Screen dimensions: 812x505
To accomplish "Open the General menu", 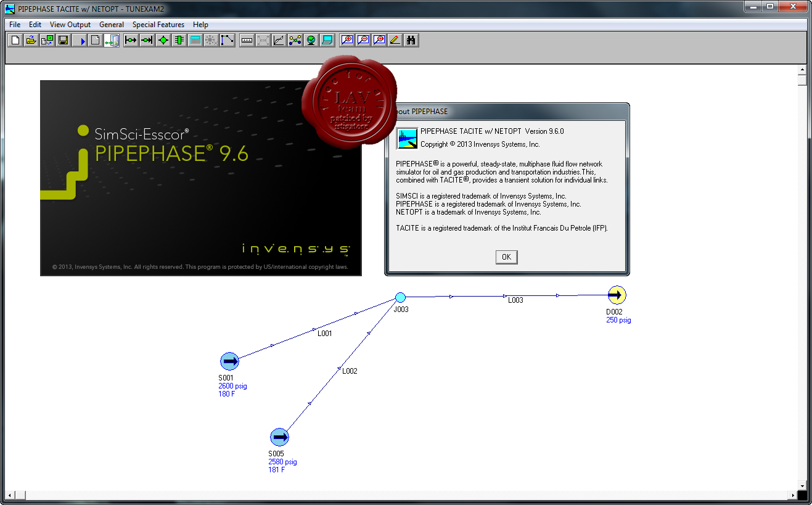I will pyautogui.click(x=112, y=25).
